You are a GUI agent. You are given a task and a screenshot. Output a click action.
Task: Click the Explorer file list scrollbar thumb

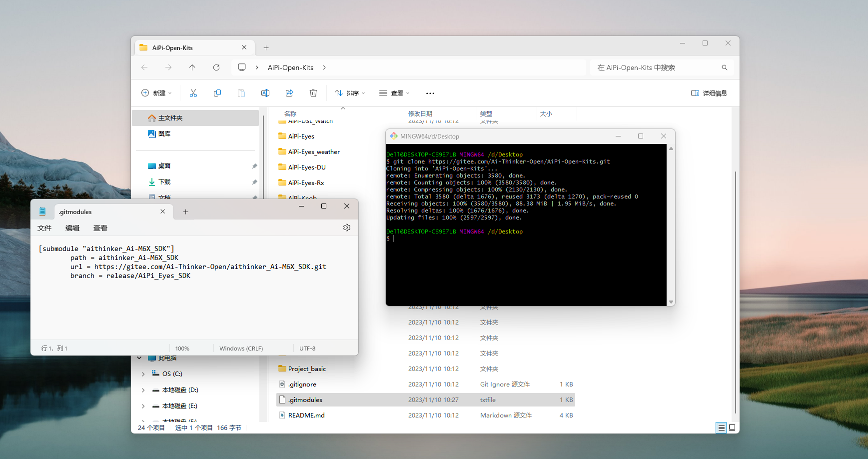(x=736, y=292)
